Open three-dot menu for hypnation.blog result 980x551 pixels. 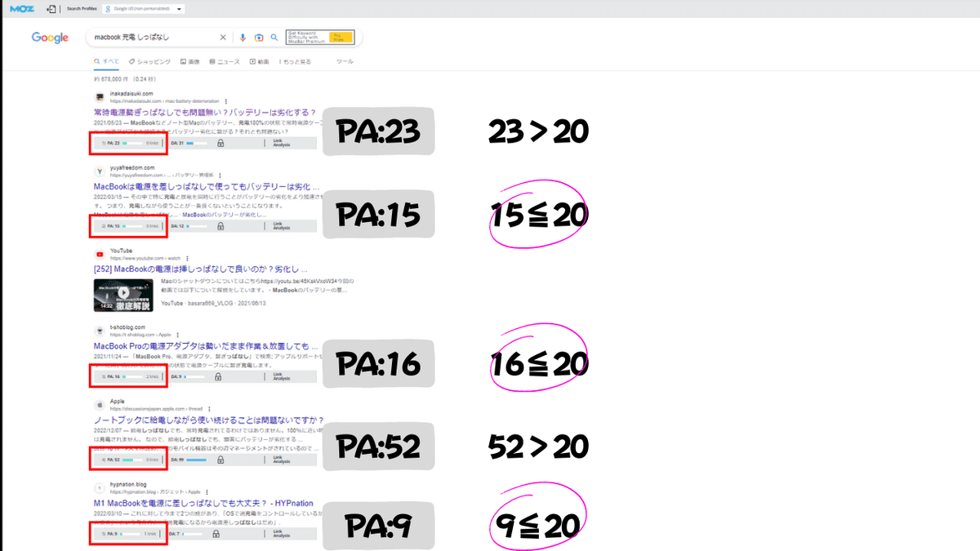click(207, 492)
